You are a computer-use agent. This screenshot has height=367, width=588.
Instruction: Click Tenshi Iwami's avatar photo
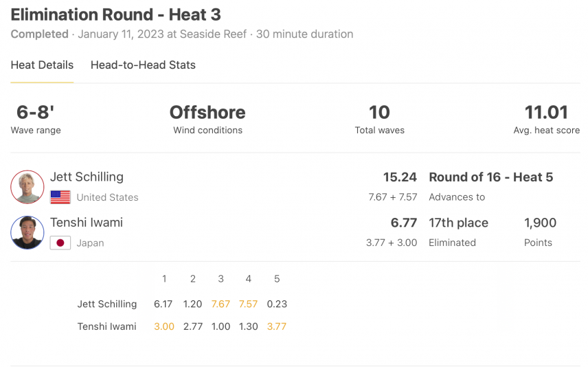pos(27,233)
